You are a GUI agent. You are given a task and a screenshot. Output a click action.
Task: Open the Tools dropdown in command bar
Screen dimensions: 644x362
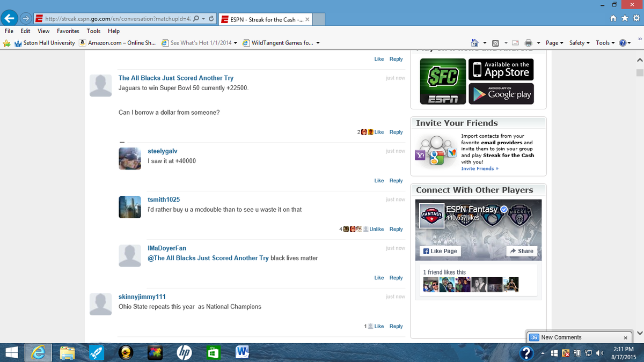[x=605, y=43]
